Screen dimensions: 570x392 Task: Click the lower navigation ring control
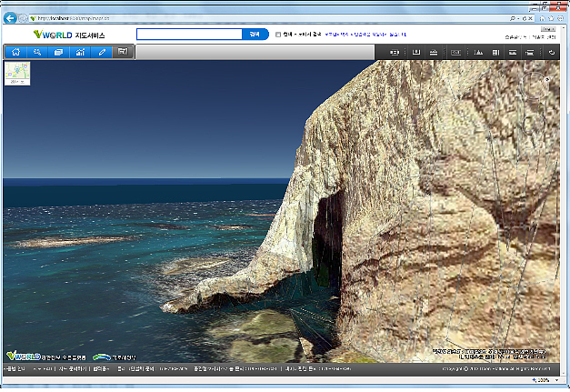click(534, 125)
